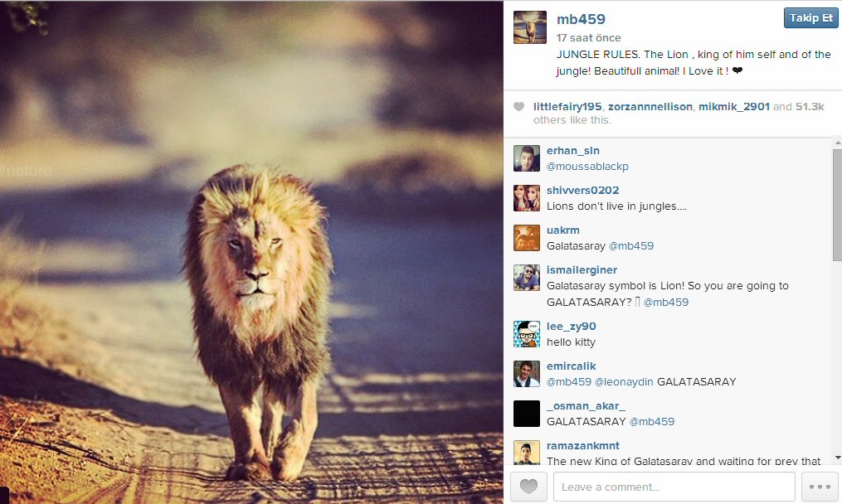The height and width of the screenshot is (504, 842).
Task: Open _osman_akar_'s black avatar
Action: coord(527,414)
